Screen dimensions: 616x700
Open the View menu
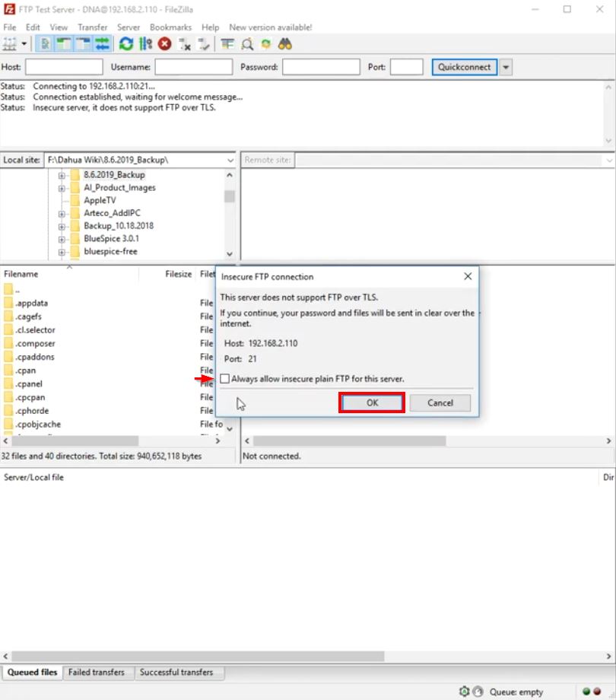pyautogui.click(x=59, y=27)
